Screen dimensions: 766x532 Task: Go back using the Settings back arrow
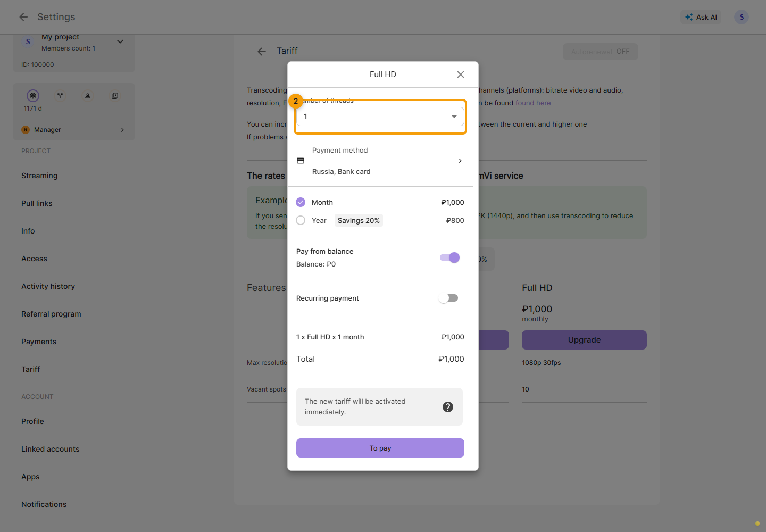point(23,17)
